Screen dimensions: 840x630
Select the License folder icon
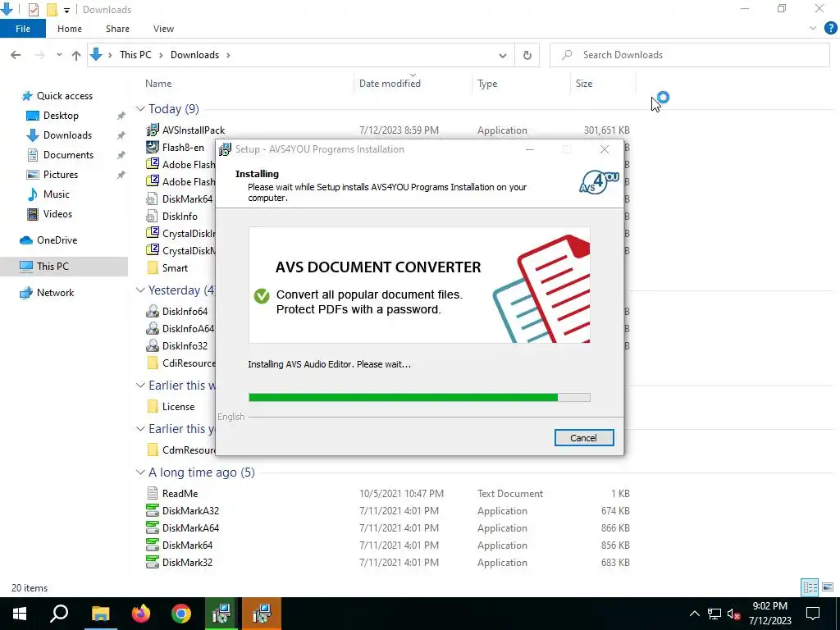153,407
